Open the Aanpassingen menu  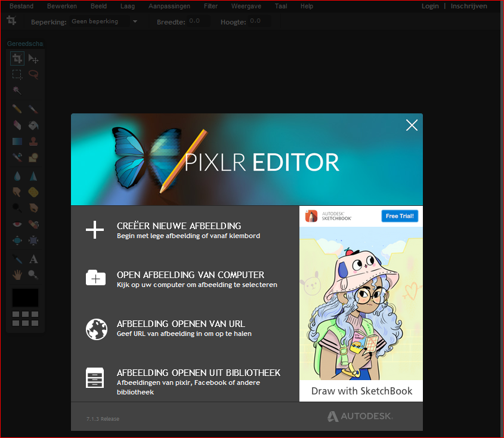click(x=169, y=6)
